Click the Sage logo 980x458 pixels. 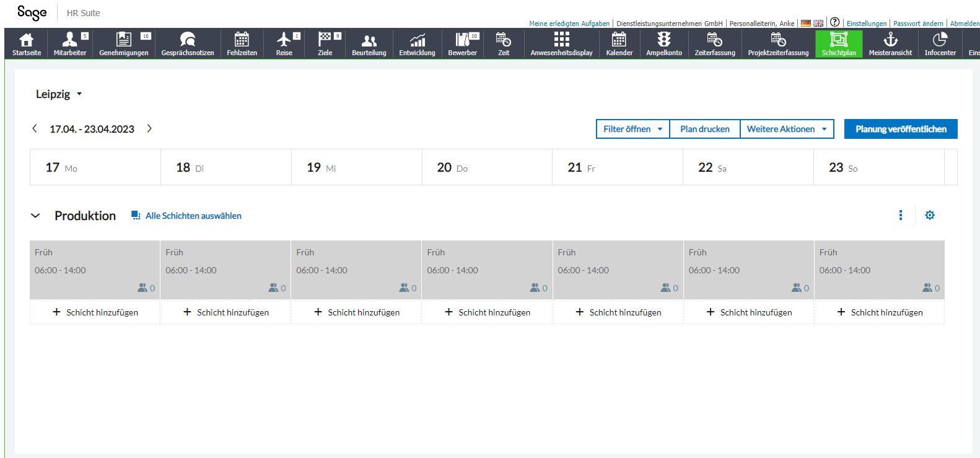[32, 13]
